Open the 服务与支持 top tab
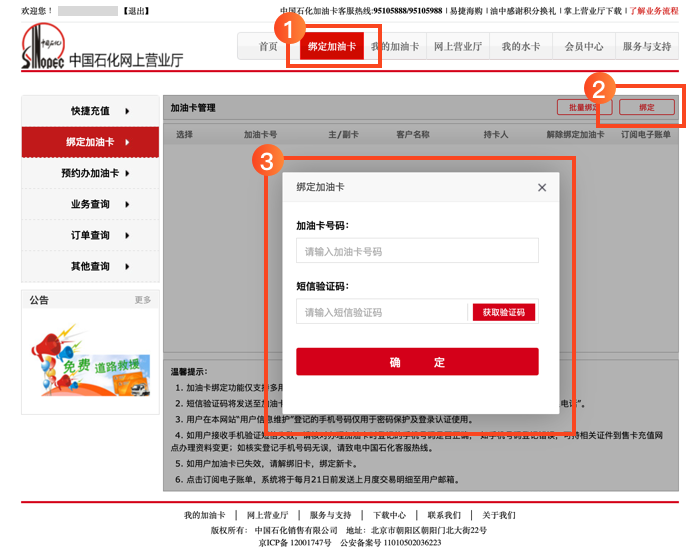The width and height of the screenshot is (700, 556). (x=647, y=47)
